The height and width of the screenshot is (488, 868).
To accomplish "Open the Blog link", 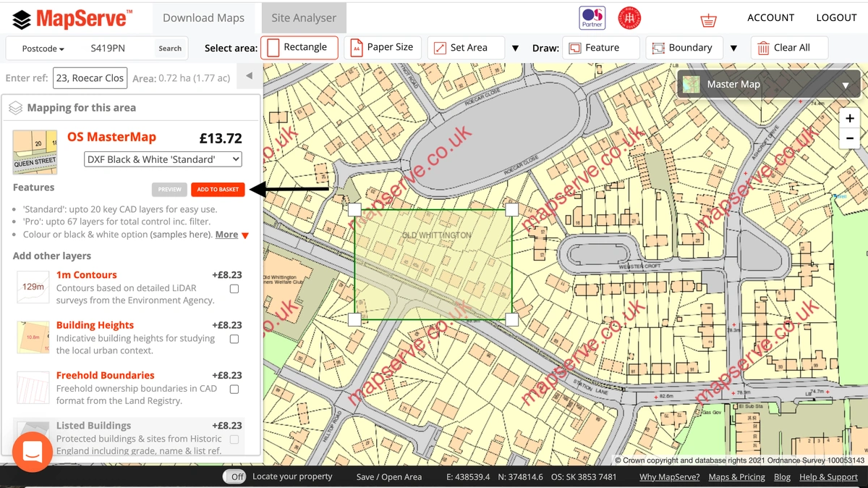I will coord(782,477).
